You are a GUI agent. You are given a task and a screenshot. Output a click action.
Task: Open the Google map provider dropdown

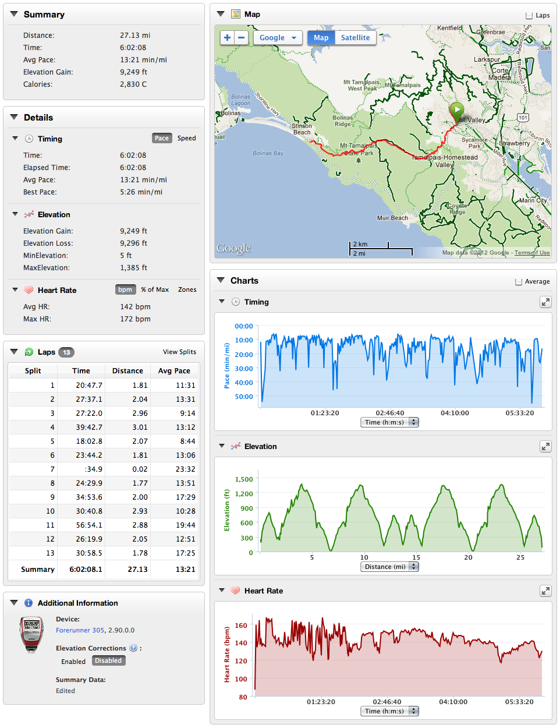pos(278,37)
